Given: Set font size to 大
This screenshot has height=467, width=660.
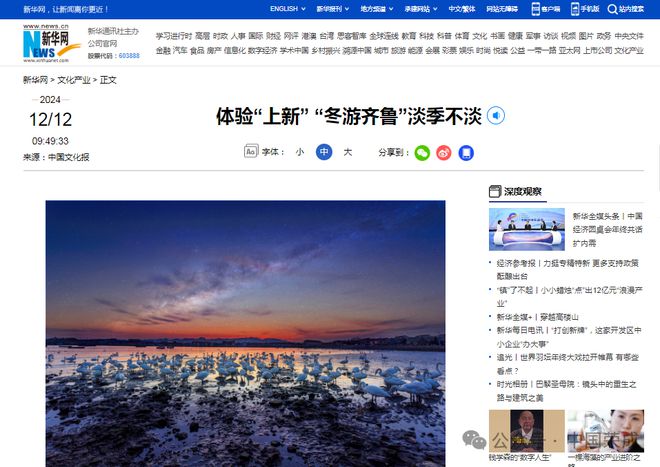Looking at the screenshot, I should (348, 152).
